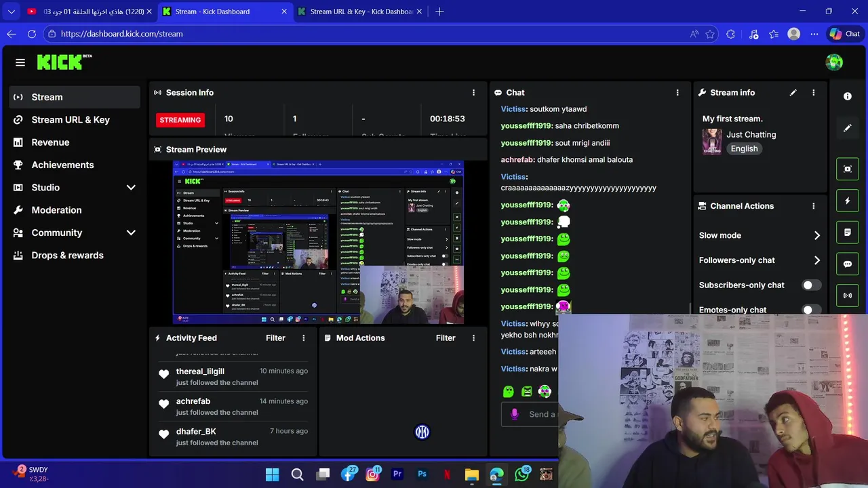The height and width of the screenshot is (488, 868).
Task: Close the Stream - Kick Dashboard tab
Action: pyautogui.click(x=285, y=12)
